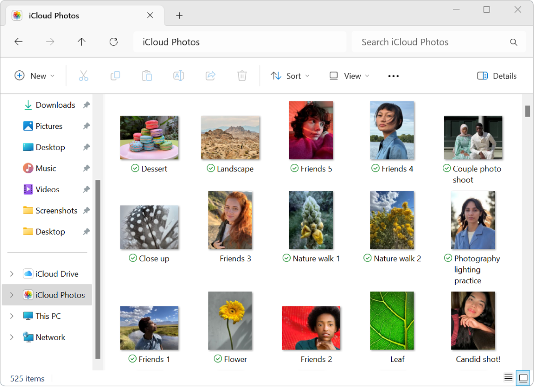Toggle the Details pane
The image size is (535, 392).
[x=496, y=76]
